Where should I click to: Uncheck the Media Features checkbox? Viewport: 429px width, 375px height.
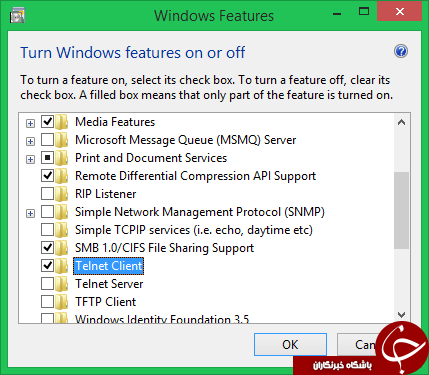(x=47, y=122)
